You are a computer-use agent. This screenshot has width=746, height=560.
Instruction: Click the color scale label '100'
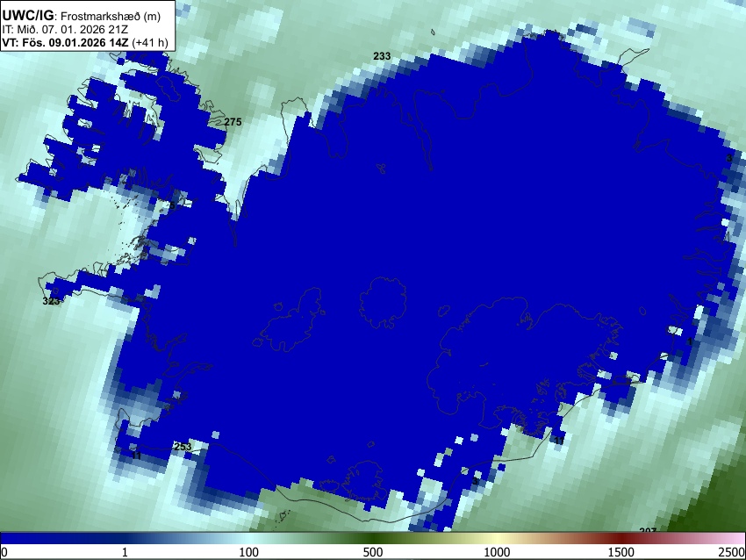(249, 552)
